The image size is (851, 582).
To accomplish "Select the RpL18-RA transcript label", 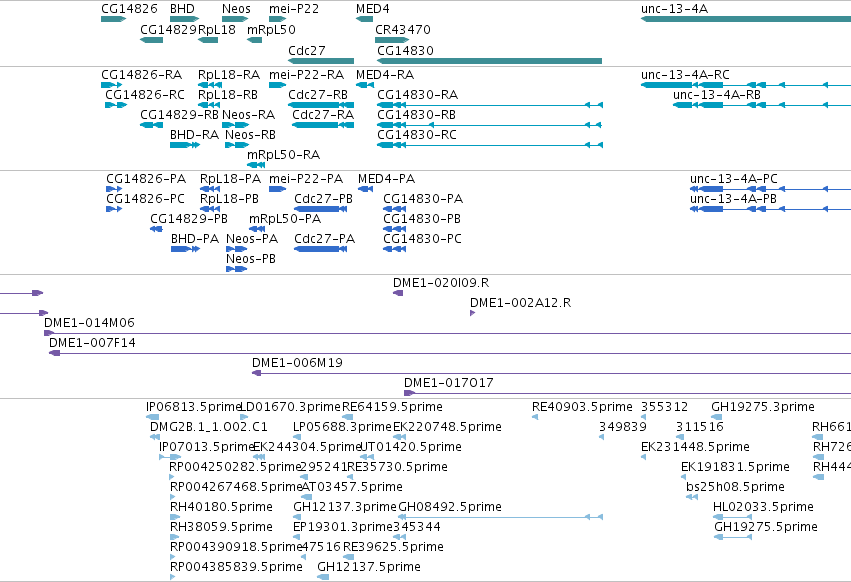I will (x=229, y=74).
